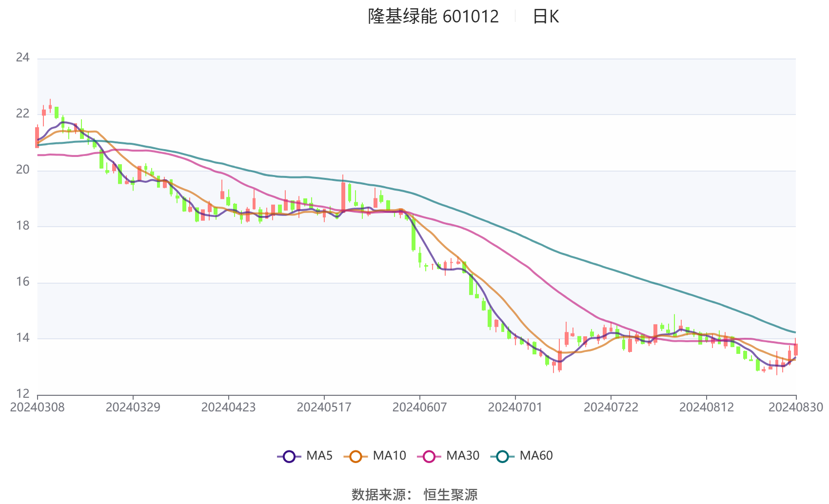The width and height of the screenshot is (829, 504).
Task: Click the 20240701 x-axis date label
Action: click(x=515, y=407)
